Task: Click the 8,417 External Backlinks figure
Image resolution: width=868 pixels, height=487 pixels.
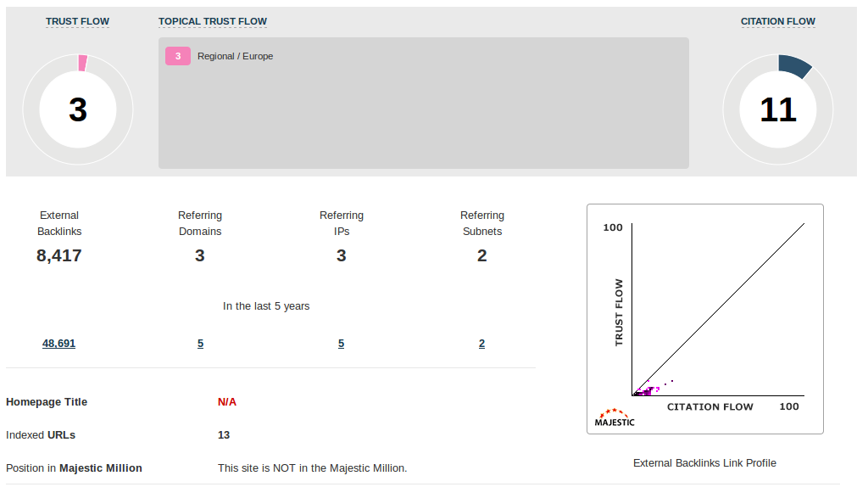Action: pyautogui.click(x=59, y=255)
